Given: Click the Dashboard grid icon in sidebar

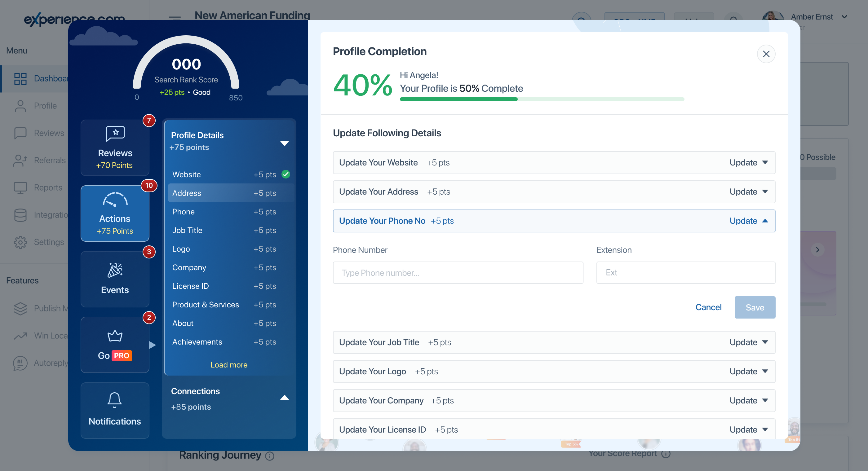Looking at the screenshot, I should click(20, 78).
